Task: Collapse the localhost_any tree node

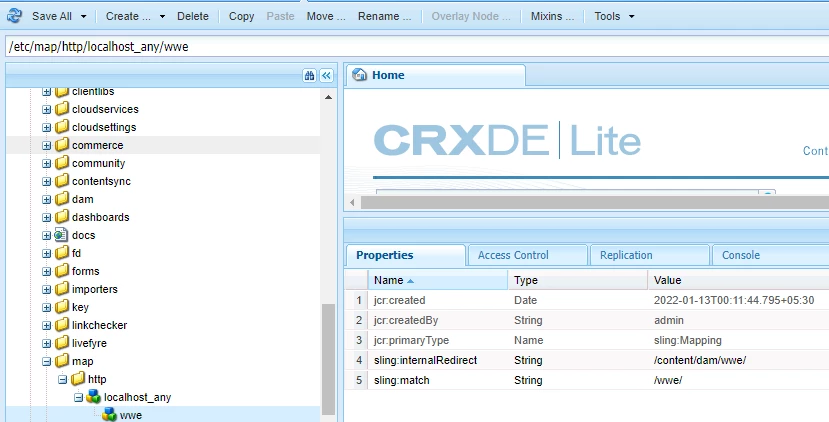Action: (78, 397)
